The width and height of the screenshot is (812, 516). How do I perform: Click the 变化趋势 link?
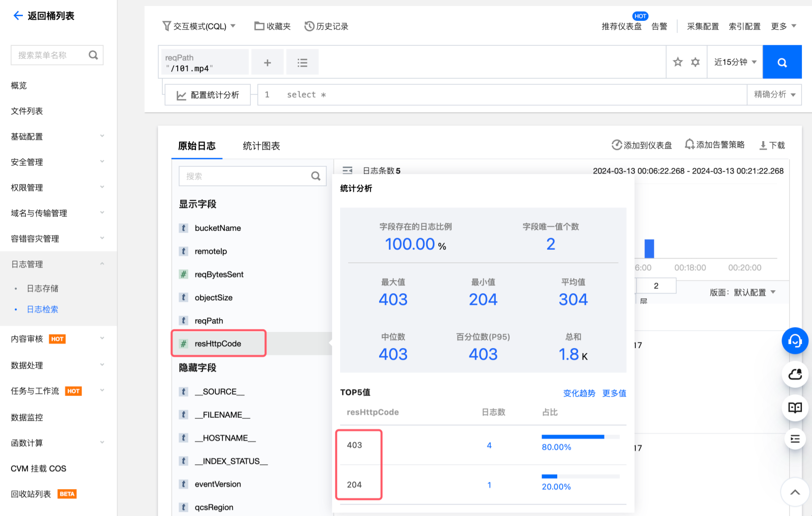[x=579, y=393]
